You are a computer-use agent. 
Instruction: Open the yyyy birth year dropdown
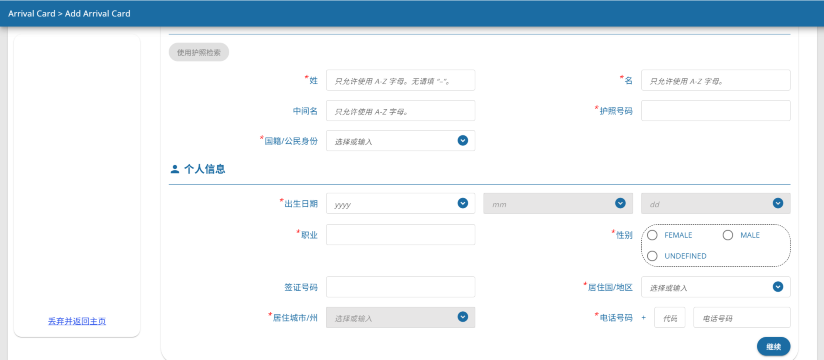[x=400, y=204]
